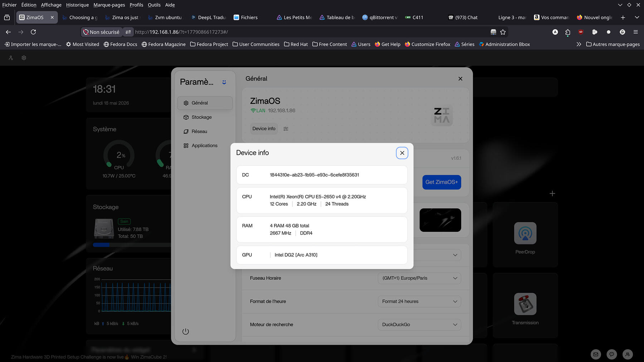
Task: Expand the Fuseau Horaire dropdown
Action: [x=419, y=278]
